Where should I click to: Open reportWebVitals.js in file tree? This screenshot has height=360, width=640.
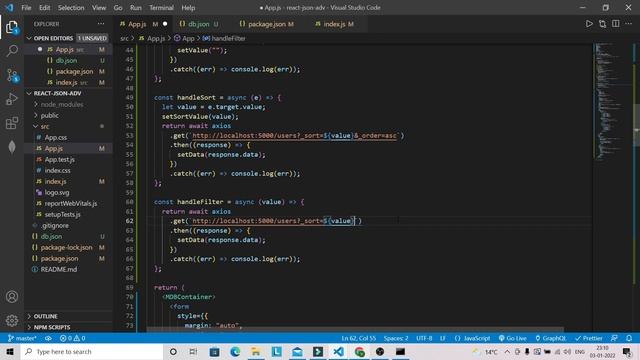pos(71,204)
